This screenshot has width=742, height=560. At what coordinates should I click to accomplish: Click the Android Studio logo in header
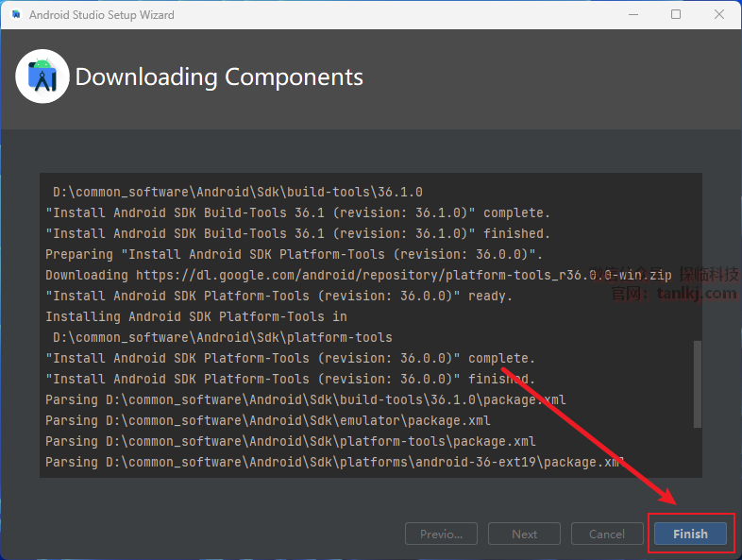pos(42,76)
